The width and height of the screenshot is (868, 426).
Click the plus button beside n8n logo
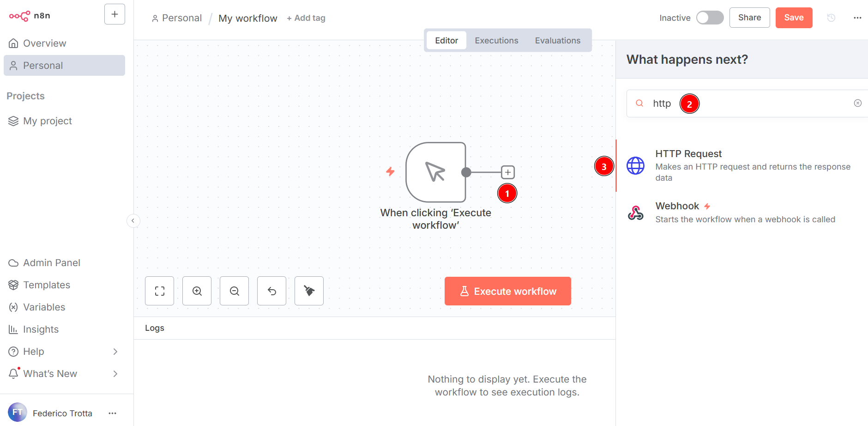[115, 14]
